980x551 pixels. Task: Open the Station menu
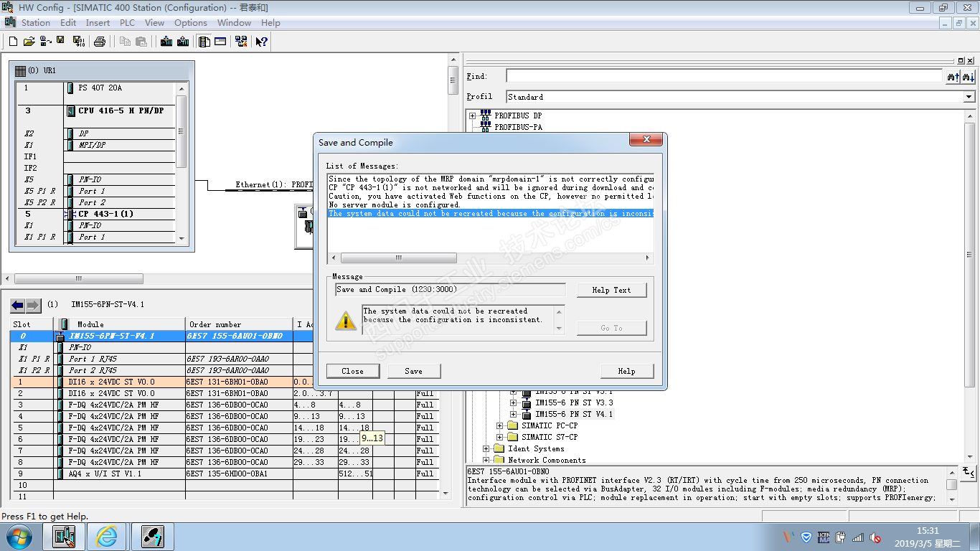[x=36, y=23]
